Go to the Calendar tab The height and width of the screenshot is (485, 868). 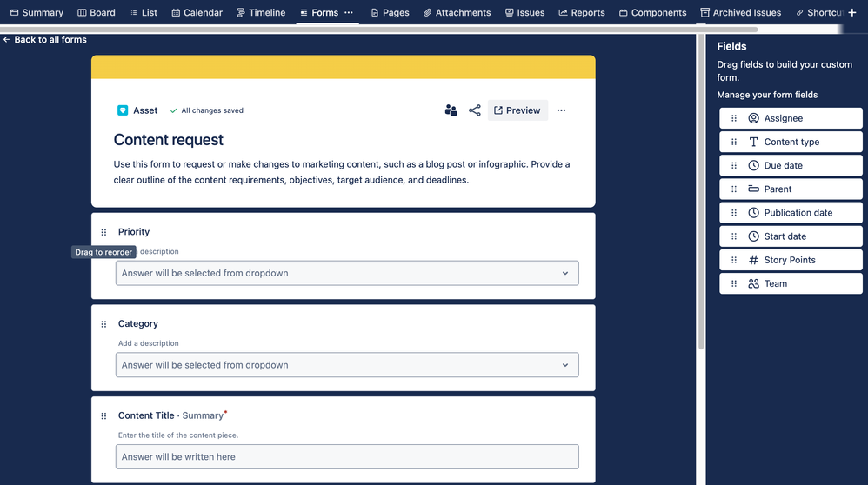[197, 12]
